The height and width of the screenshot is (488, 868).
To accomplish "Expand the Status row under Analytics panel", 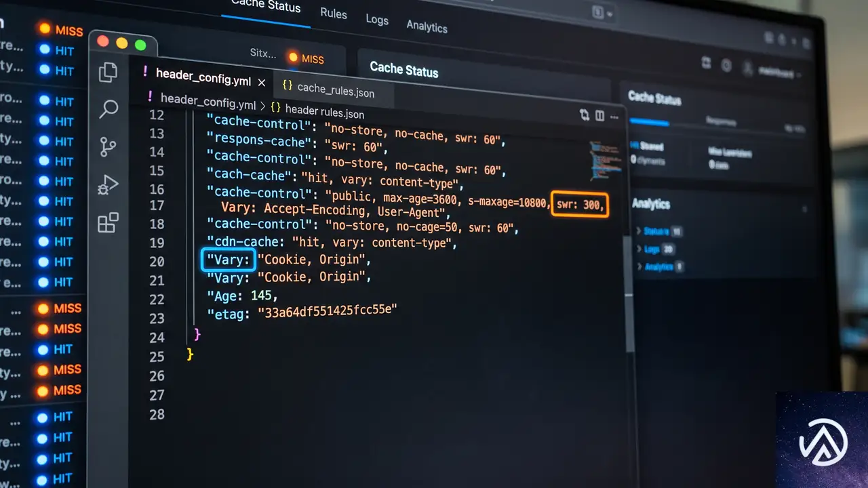I will coord(658,231).
